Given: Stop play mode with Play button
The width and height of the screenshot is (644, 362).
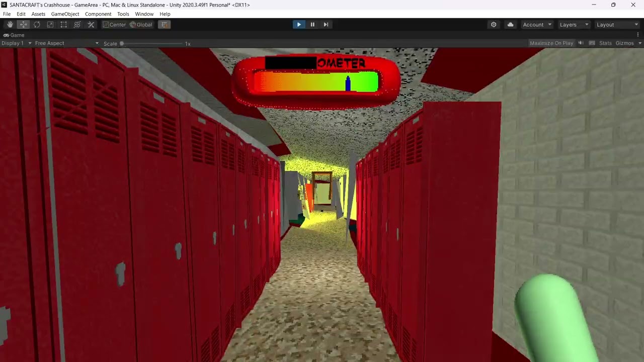Looking at the screenshot, I should point(299,25).
